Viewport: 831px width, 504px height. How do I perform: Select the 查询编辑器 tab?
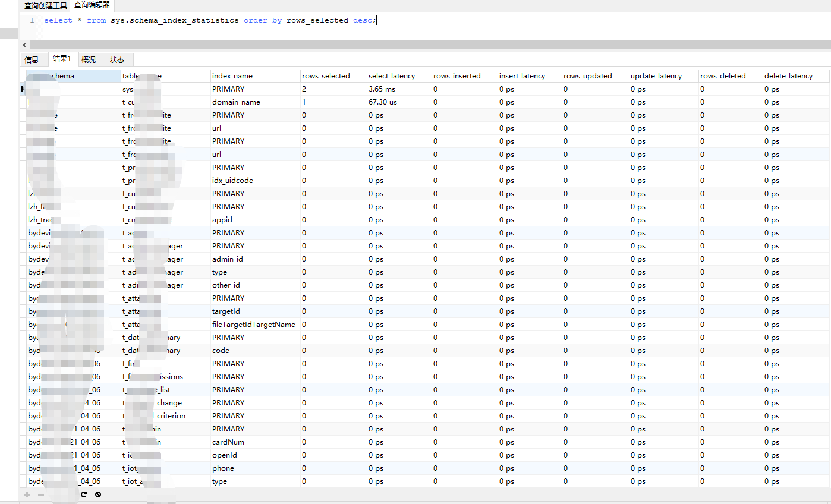coord(92,5)
